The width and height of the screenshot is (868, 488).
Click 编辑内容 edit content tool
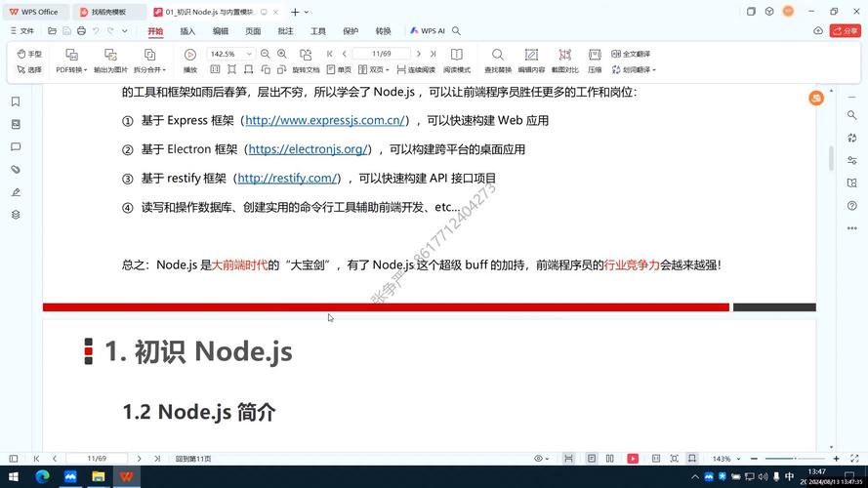click(x=531, y=61)
